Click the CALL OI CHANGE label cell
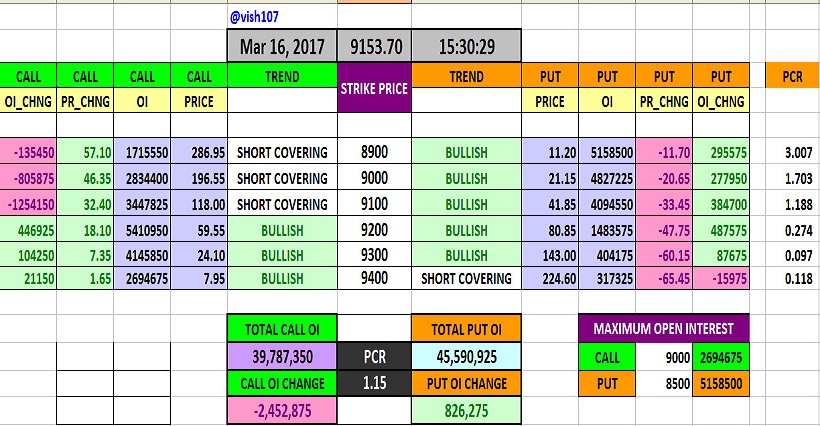Viewport: 820px width, 426px height. pyautogui.click(x=282, y=383)
